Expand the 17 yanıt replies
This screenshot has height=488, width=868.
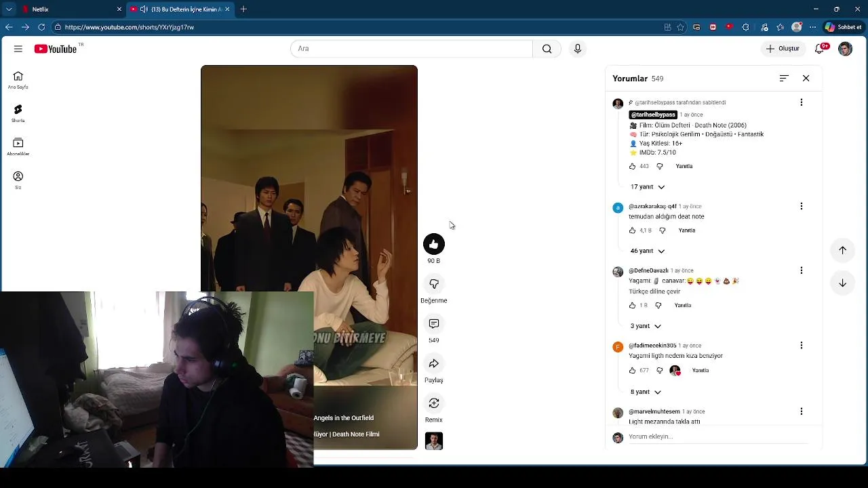pos(648,187)
